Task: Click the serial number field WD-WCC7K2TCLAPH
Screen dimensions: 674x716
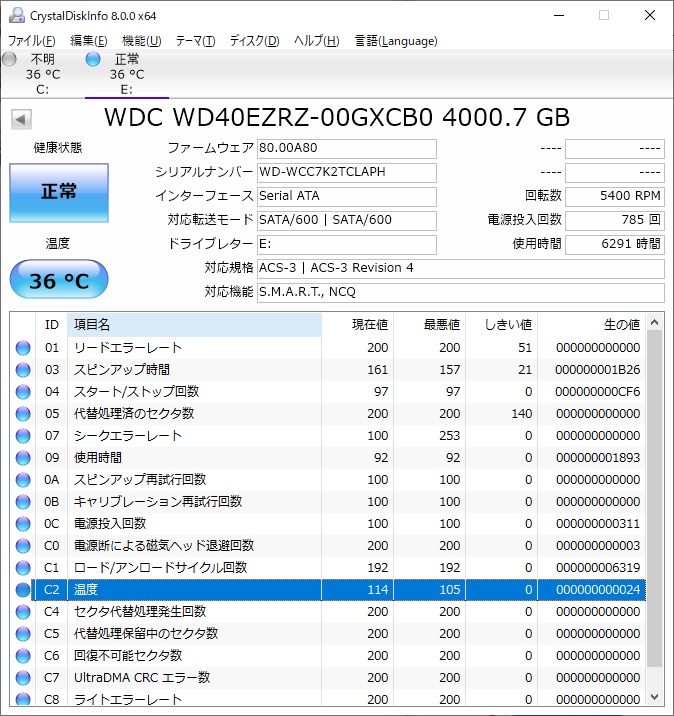Action: (347, 173)
